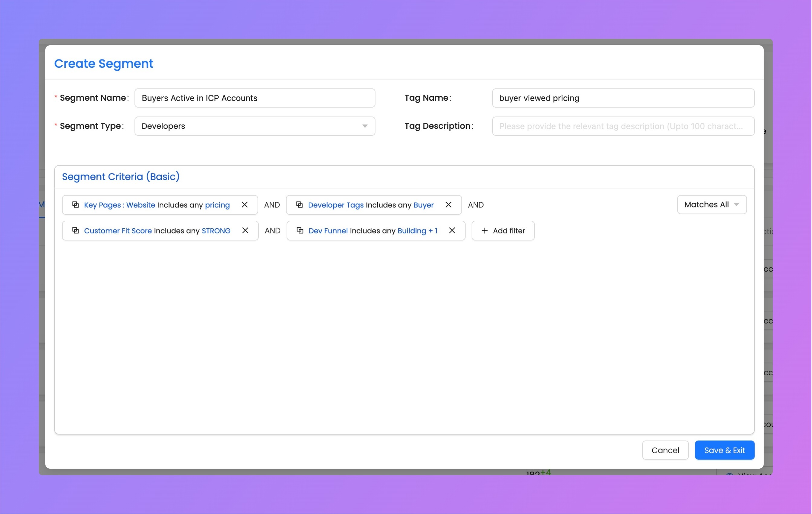Click copy icon on Developer Tags filter

[300, 205]
